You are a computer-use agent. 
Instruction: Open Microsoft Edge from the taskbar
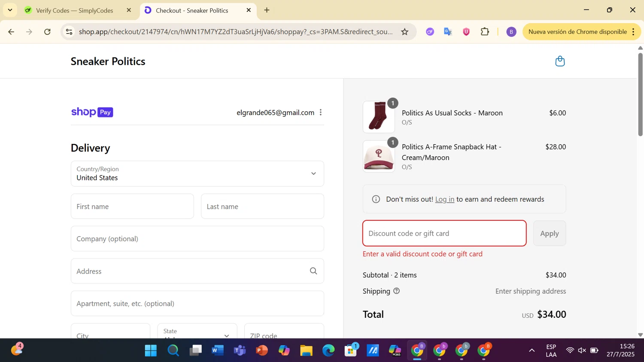(x=328, y=351)
